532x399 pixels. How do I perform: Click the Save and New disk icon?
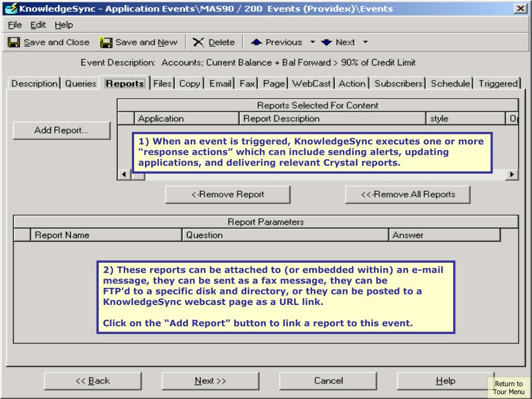(105, 43)
